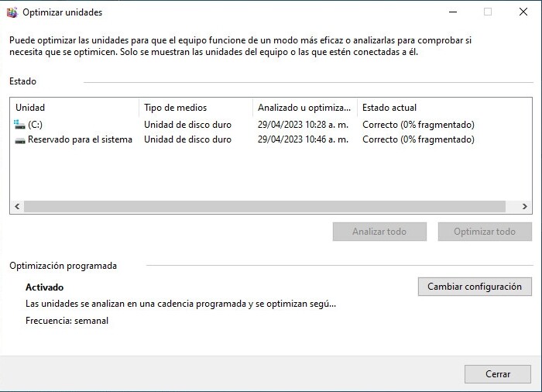Select the 29/04/2023 10:46 a. m. date cell
Image resolution: width=542 pixels, height=392 pixels.
tap(303, 140)
